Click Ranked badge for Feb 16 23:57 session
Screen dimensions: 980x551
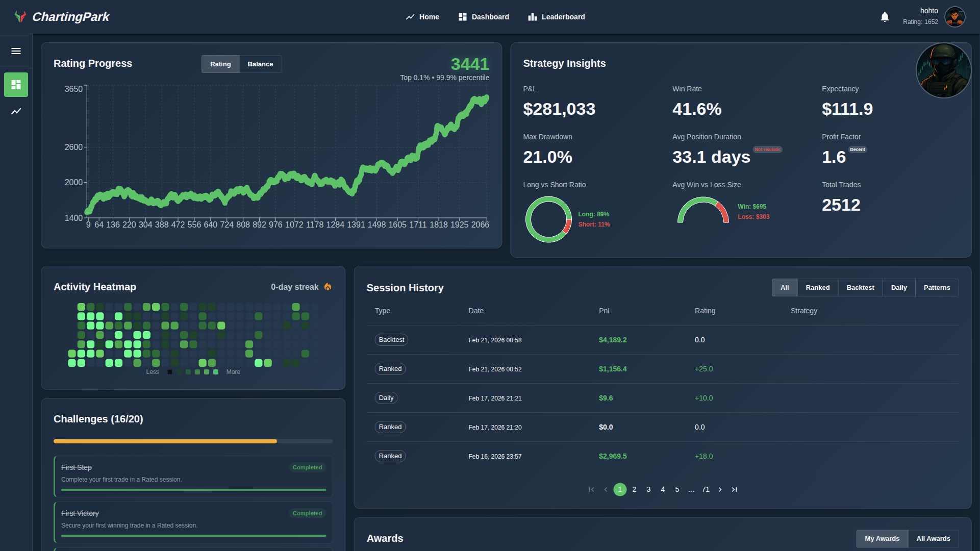(x=390, y=456)
